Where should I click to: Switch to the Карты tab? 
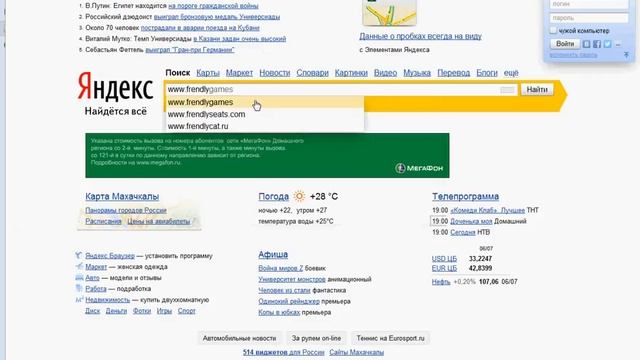(x=208, y=73)
